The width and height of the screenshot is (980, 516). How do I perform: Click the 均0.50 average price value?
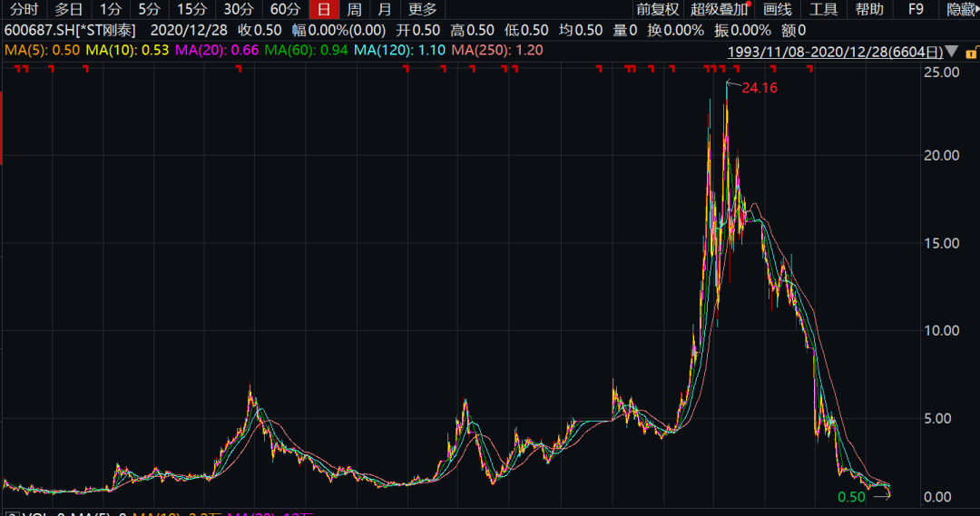pyautogui.click(x=581, y=30)
